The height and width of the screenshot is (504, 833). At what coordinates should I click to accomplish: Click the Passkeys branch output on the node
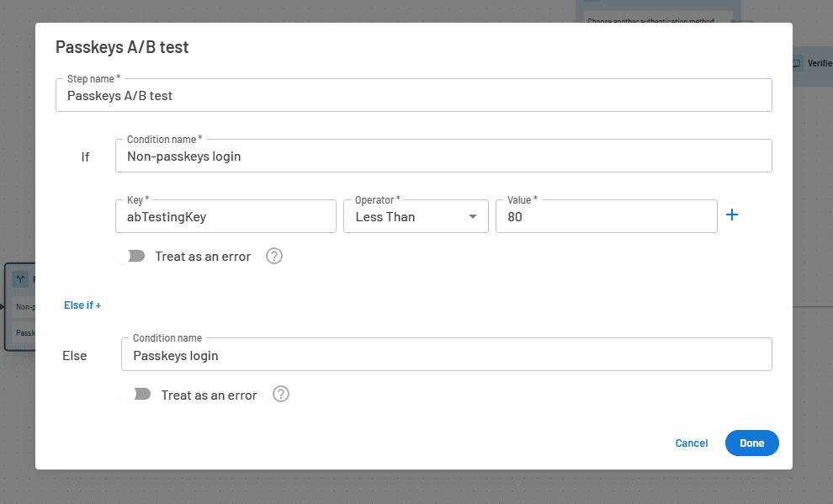25,333
